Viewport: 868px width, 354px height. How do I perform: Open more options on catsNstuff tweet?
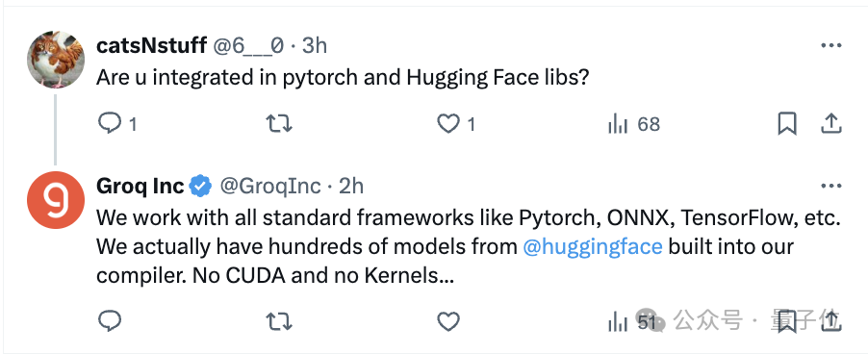830,46
